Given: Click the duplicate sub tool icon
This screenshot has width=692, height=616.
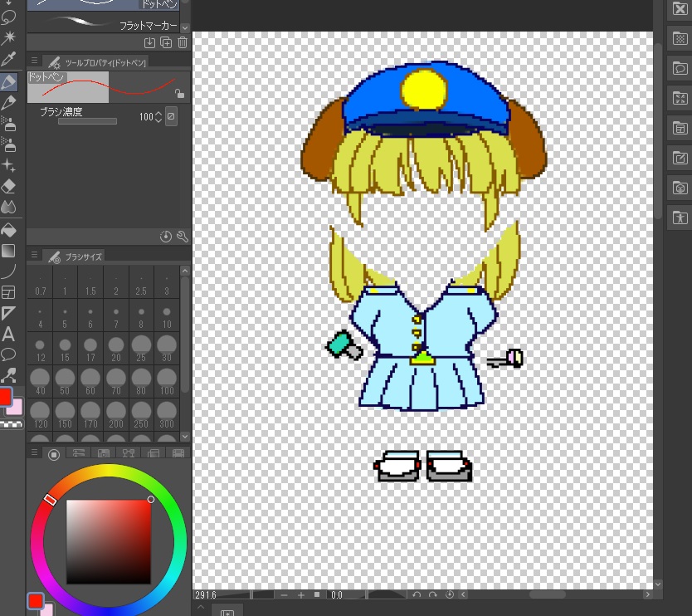Looking at the screenshot, I should [x=166, y=42].
